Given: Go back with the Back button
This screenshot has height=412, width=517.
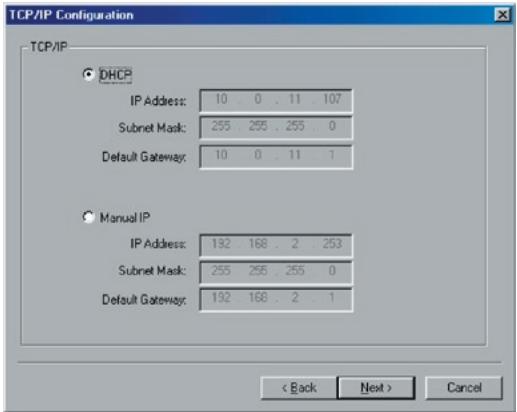Looking at the screenshot, I should (x=299, y=388).
